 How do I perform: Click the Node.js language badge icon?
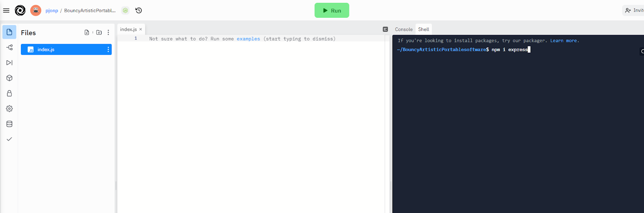[125, 10]
